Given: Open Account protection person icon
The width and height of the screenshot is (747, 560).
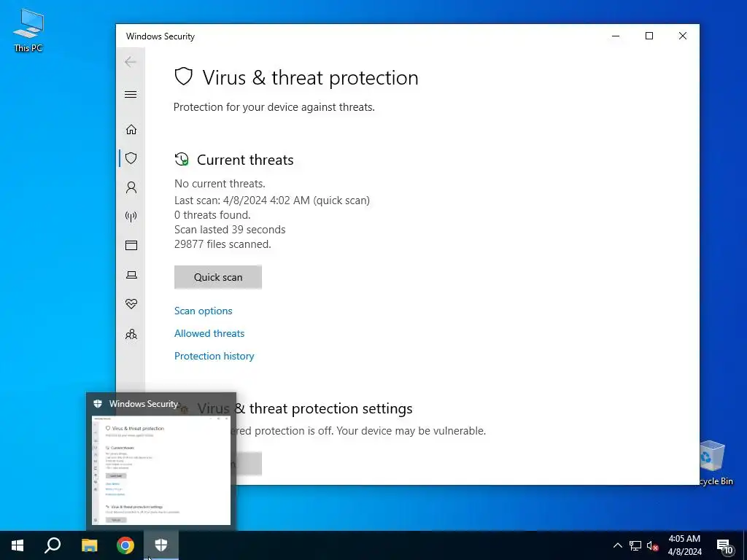Looking at the screenshot, I should coord(131,187).
